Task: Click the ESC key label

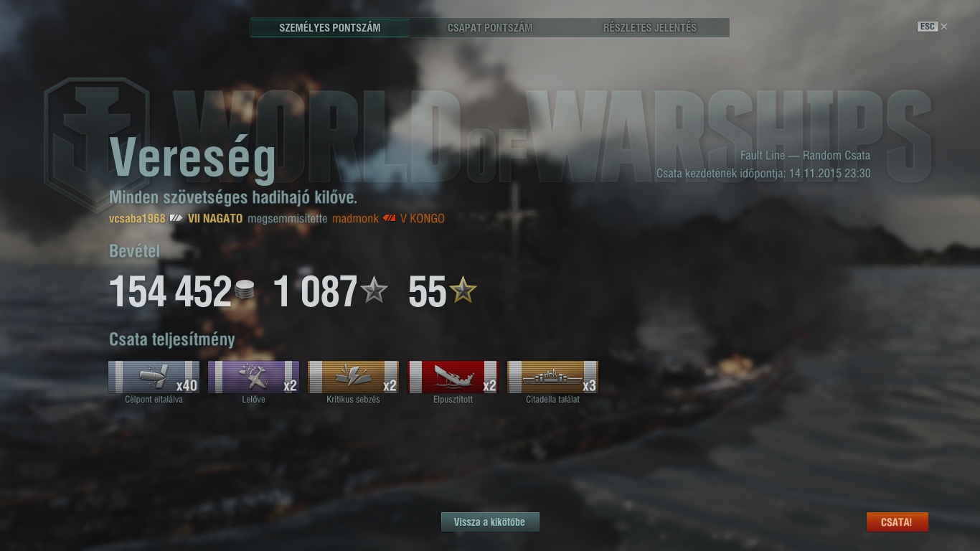Action: coord(928,27)
